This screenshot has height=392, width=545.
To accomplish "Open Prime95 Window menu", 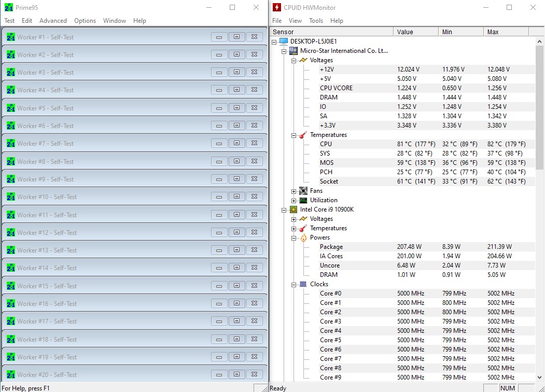I will [115, 21].
